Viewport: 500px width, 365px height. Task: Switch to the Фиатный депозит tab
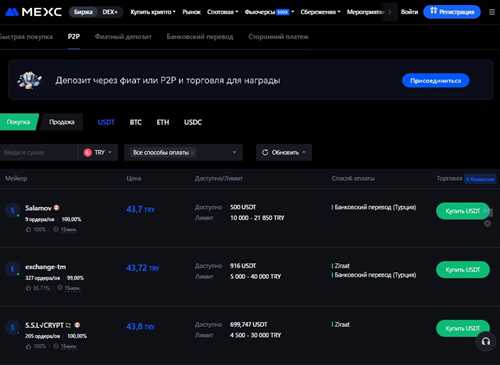pos(123,37)
